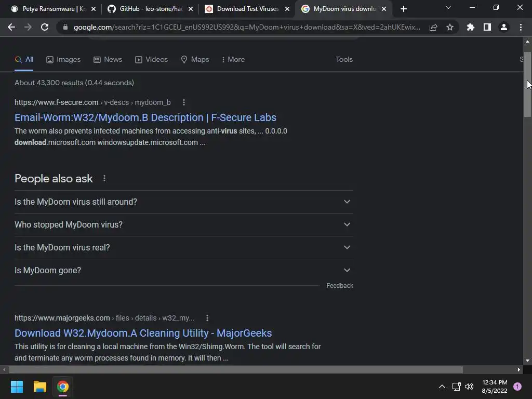The width and height of the screenshot is (532, 399).
Task: Click the Chrome taskbar icon
Action: point(63,387)
